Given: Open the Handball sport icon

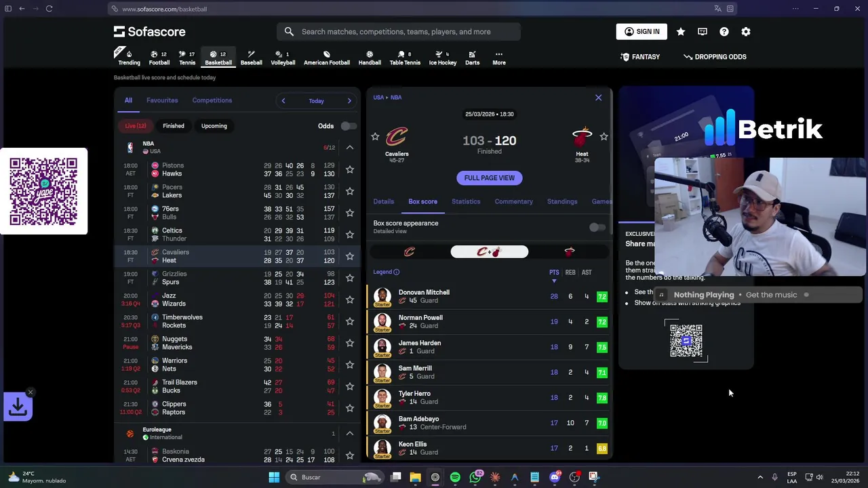Looking at the screenshot, I should [x=370, y=58].
